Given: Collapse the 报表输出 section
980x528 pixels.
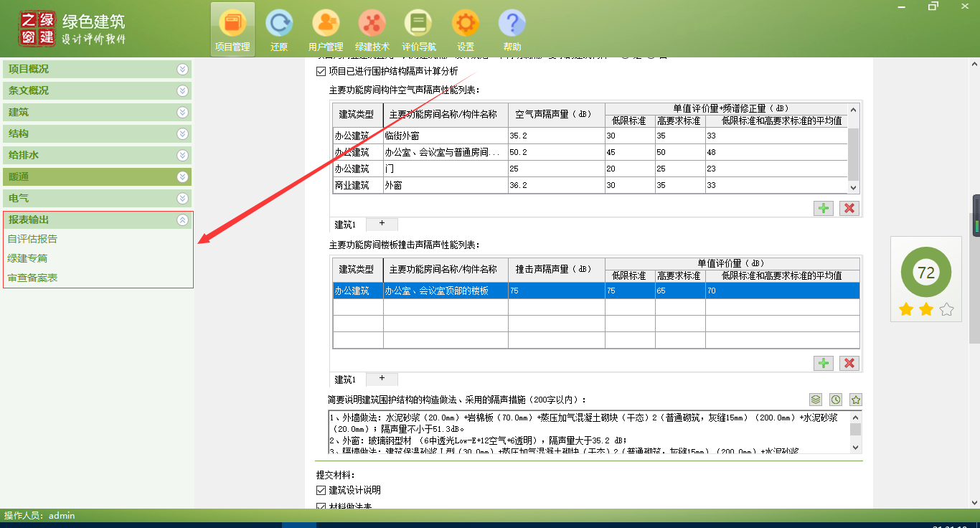Looking at the screenshot, I should (182, 220).
